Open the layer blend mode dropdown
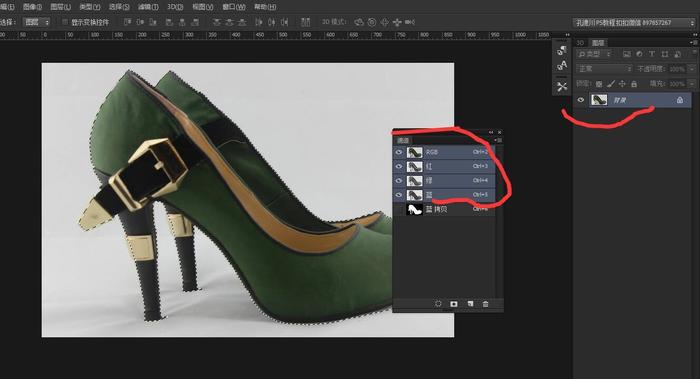Image resolution: width=700 pixels, height=379 pixels. (604, 69)
